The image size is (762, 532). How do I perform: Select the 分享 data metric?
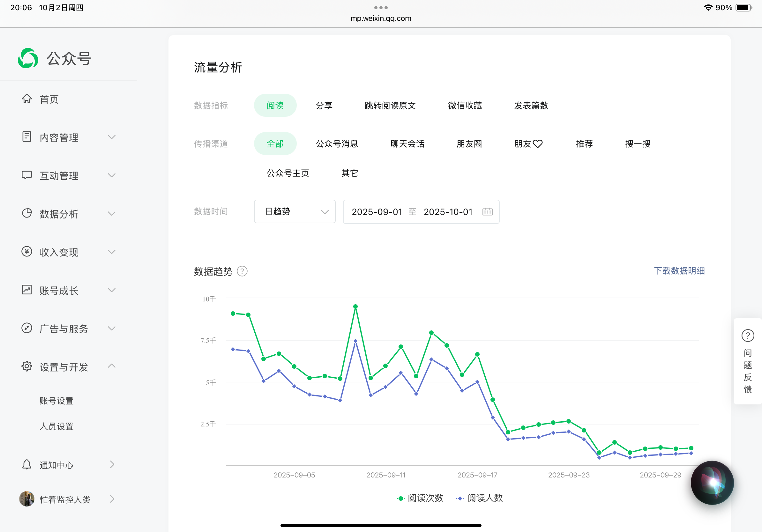coord(324,106)
